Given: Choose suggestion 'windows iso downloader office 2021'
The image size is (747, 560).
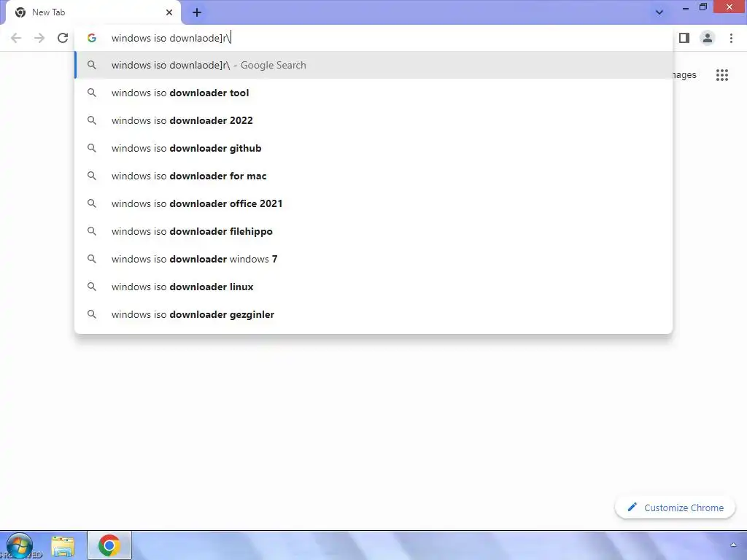Looking at the screenshot, I should point(373,203).
